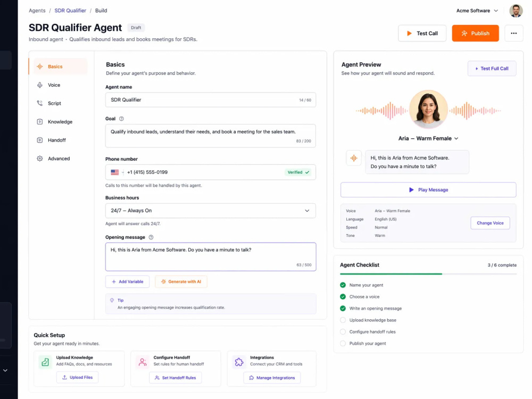Open the Business hours dropdown

[210, 211]
